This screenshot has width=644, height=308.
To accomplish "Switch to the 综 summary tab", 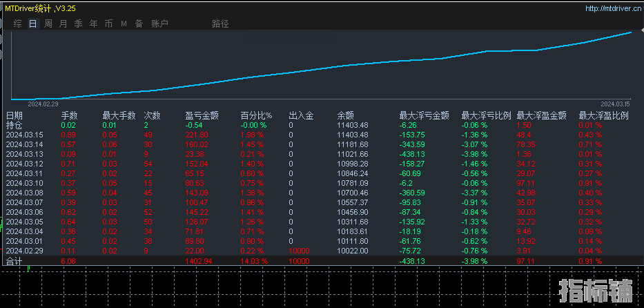I will [x=18, y=23].
